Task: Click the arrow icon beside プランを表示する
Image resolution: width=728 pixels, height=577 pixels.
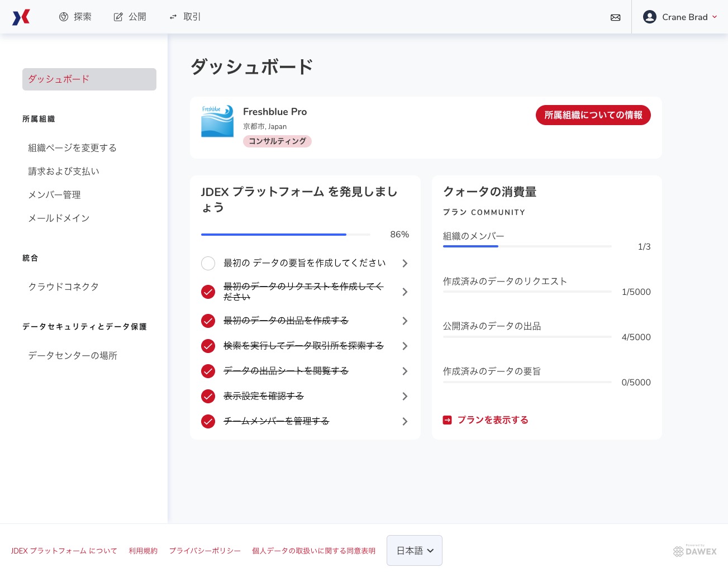Action: pos(448,420)
